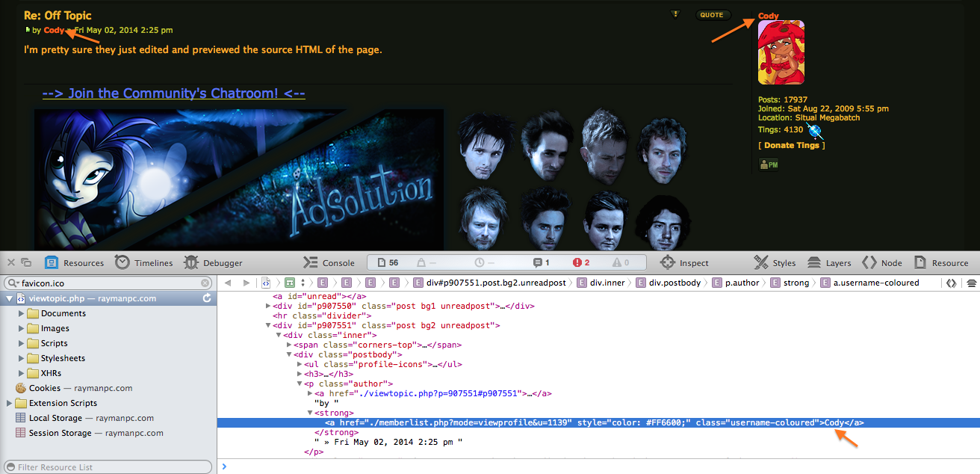Click the load time clock indicator

[x=485, y=262]
